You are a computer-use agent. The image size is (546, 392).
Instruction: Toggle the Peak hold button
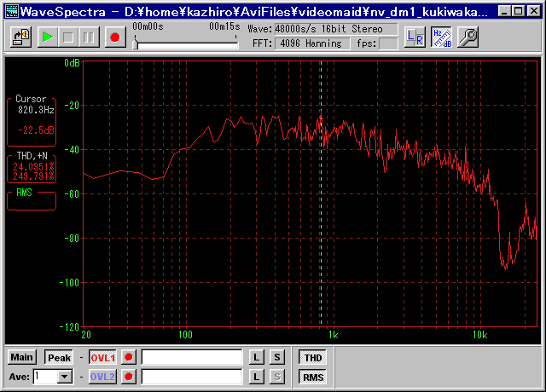point(59,358)
